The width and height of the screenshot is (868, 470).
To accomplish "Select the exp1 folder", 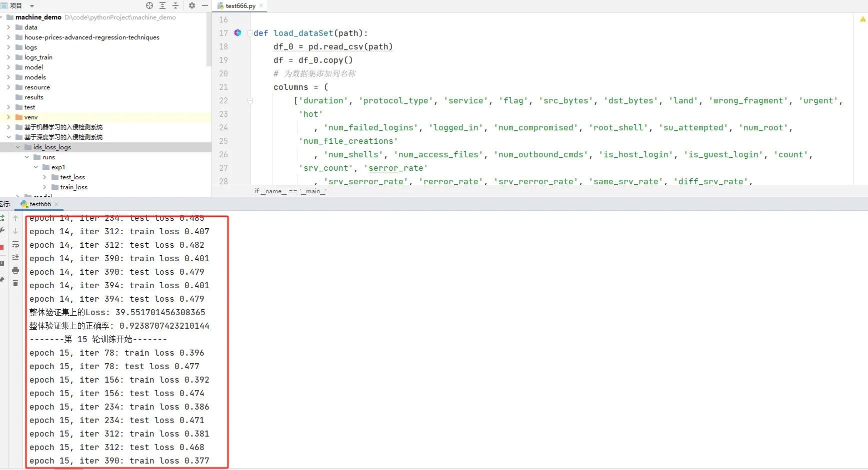I will click(x=58, y=167).
